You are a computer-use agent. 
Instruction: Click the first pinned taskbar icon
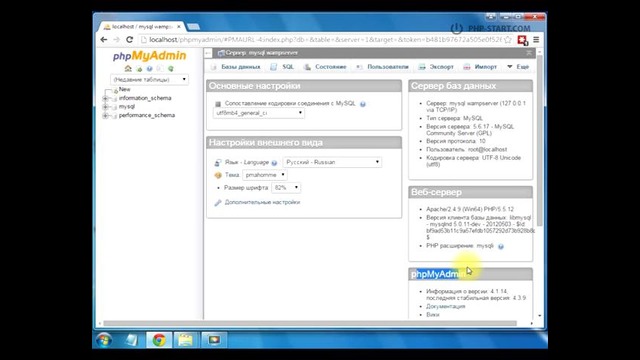[131, 340]
